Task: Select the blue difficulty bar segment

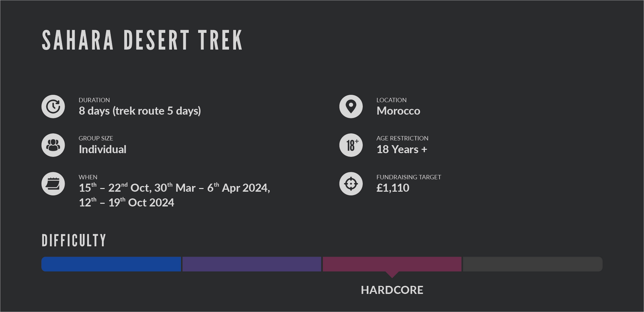Action: coord(111,264)
